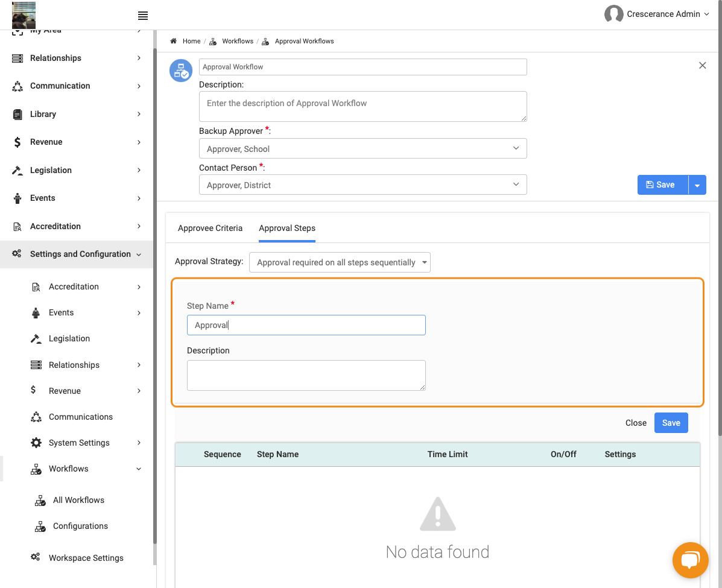Click the Home breadcrumb house icon
This screenshot has width=722, height=588.
pyautogui.click(x=174, y=41)
